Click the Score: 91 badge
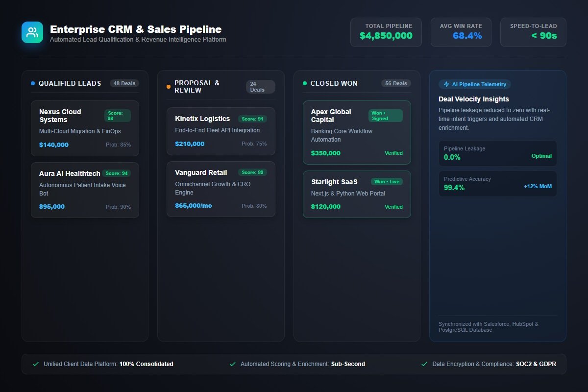Screen dimensions: 588x392 click(253, 119)
